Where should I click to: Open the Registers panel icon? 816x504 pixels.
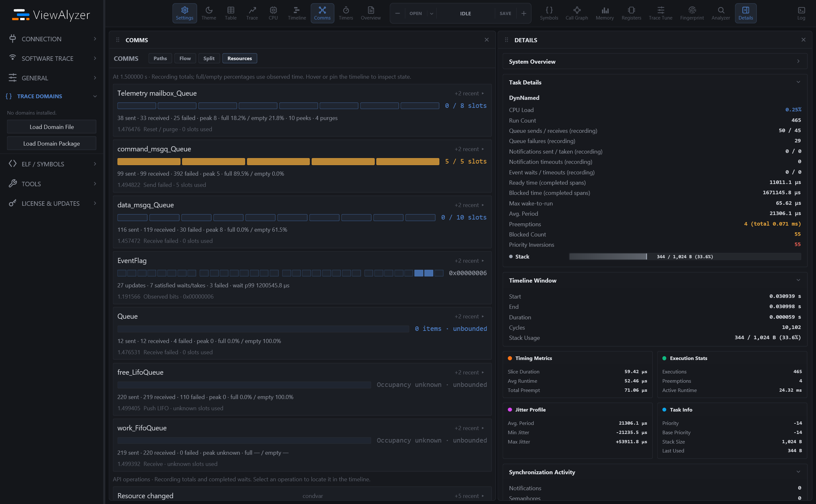(x=631, y=13)
